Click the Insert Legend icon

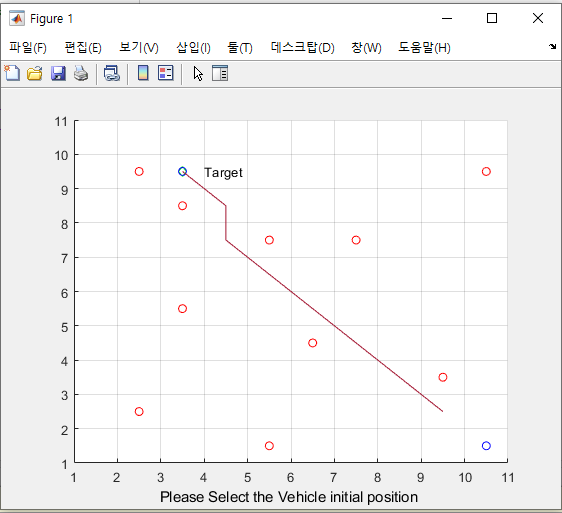pos(166,73)
